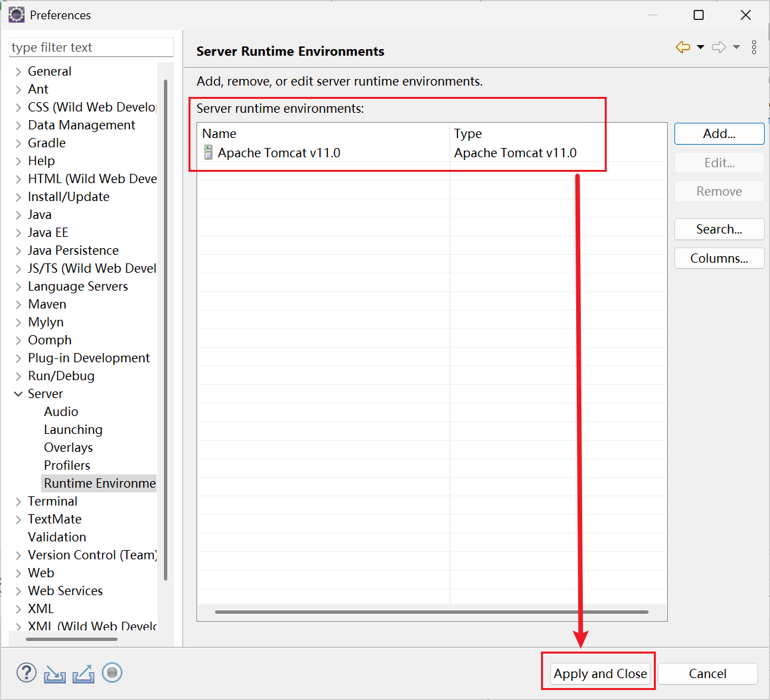Select Profilers under Server
770x700 pixels.
coord(67,465)
